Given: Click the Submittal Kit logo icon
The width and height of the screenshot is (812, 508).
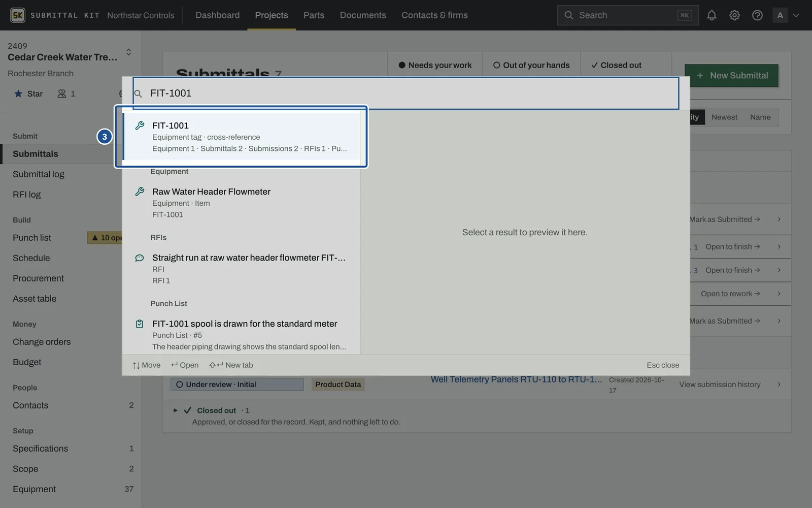Looking at the screenshot, I should tap(18, 15).
